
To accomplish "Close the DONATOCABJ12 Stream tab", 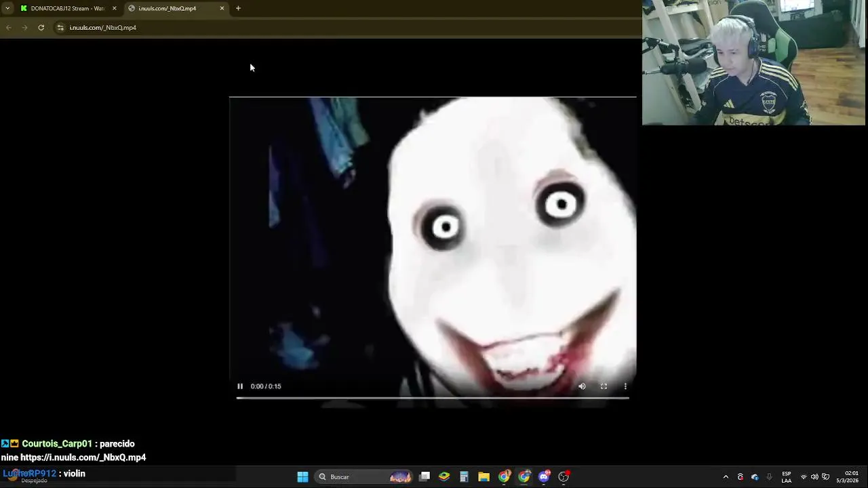I will tap(115, 8).
